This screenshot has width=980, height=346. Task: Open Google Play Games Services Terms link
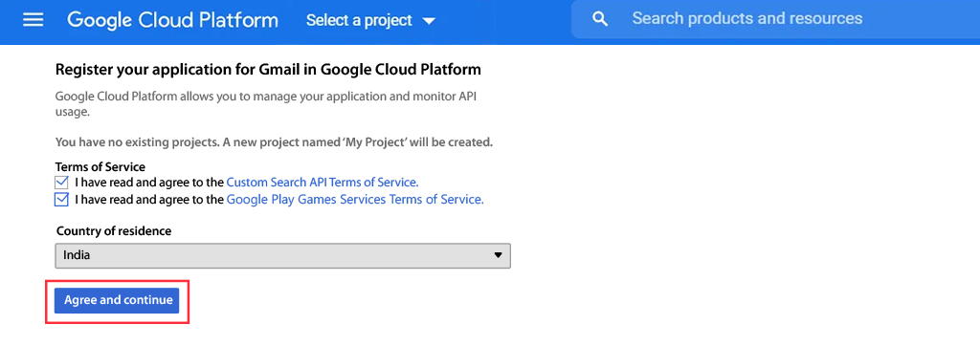[x=355, y=200]
